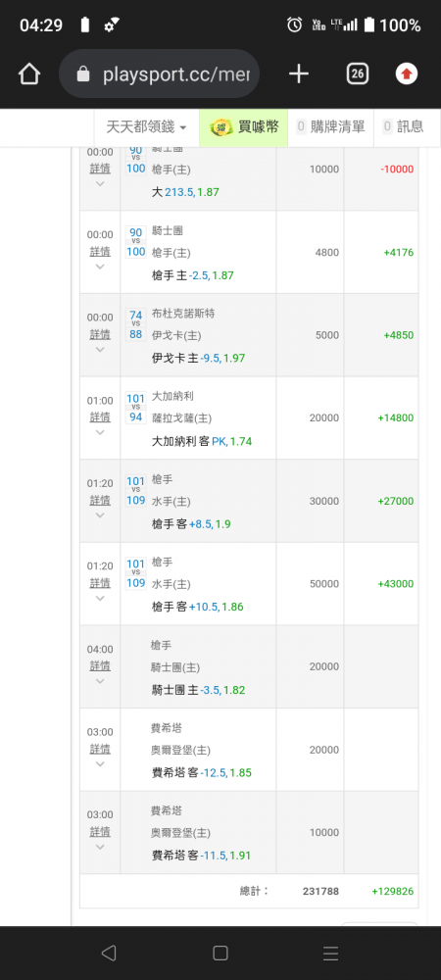Image resolution: width=441 pixels, height=980 pixels.
Task: Open 詳情 link for 槍手客 +10.5 bet
Action: click(x=100, y=583)
